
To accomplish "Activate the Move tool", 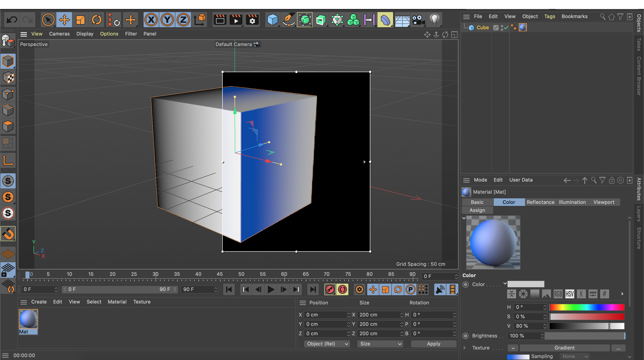I will [64, 19].
